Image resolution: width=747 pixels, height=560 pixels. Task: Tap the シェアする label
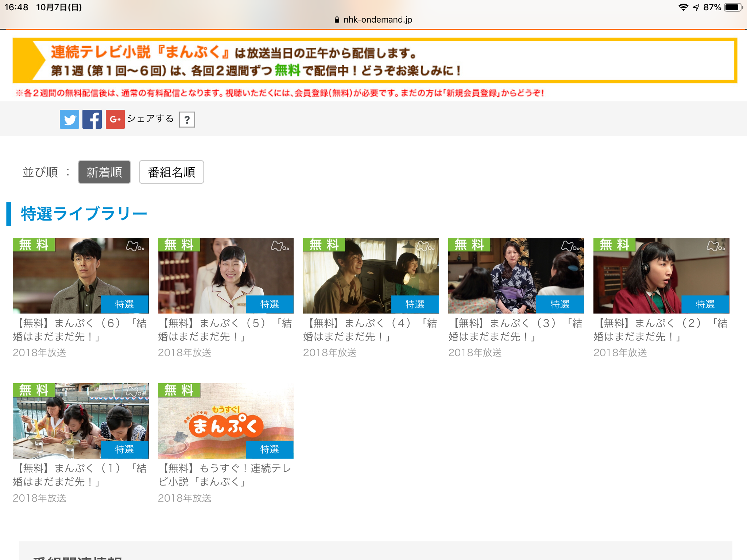[150, 118]
